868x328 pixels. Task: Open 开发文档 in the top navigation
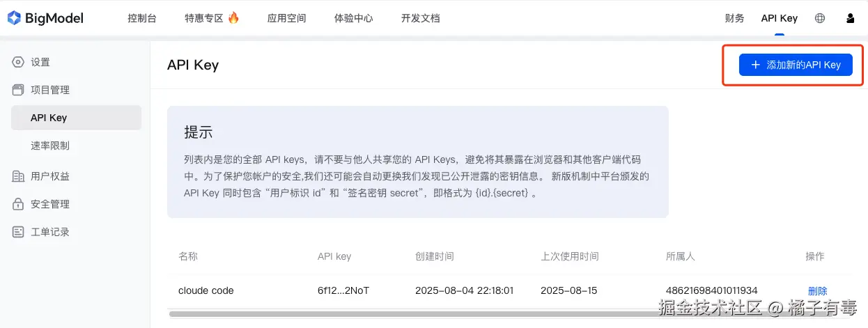(421, 18)
